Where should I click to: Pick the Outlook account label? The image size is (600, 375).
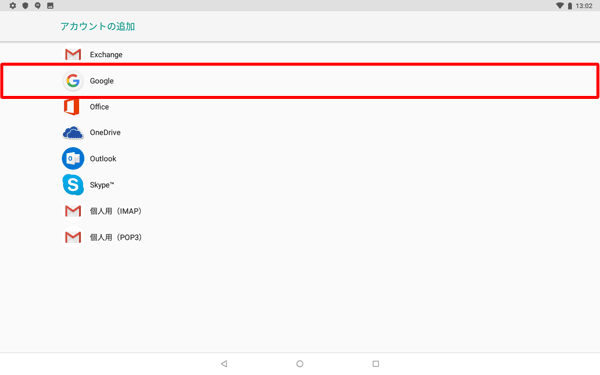click(x=103, y=159)
